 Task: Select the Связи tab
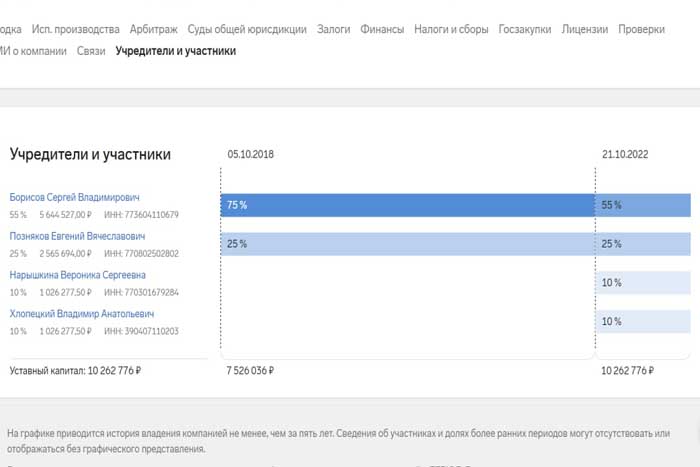tap(91, 50)
